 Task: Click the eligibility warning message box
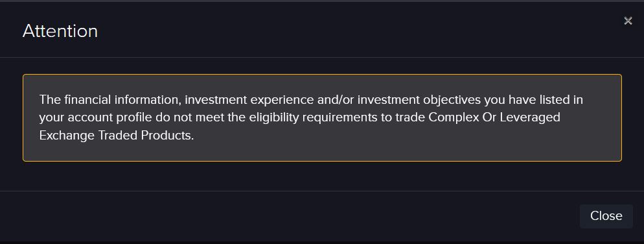point(322,117)
